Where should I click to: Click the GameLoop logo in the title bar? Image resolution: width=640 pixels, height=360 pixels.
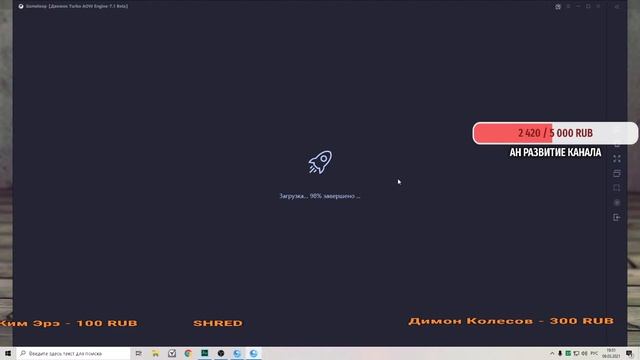(x=21, y=6)
